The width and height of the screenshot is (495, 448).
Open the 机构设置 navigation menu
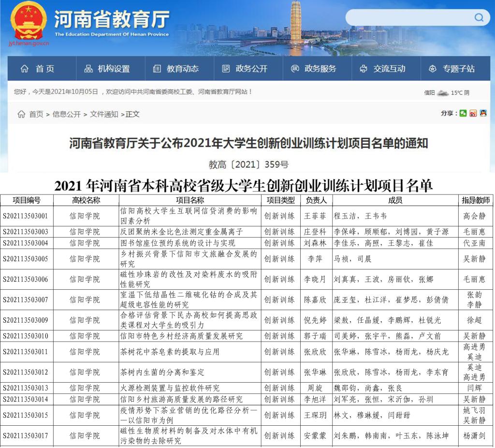point(107,69)
